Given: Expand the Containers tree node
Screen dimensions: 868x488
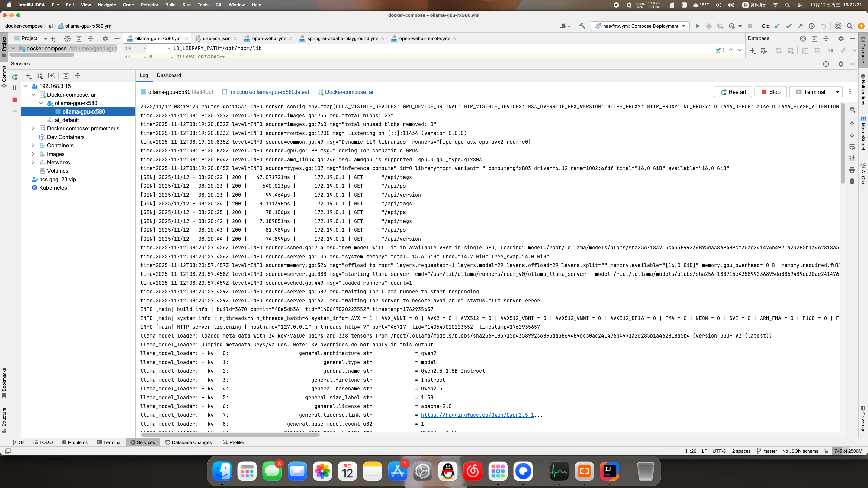Looking at the screenshot, I should point(33,145).
